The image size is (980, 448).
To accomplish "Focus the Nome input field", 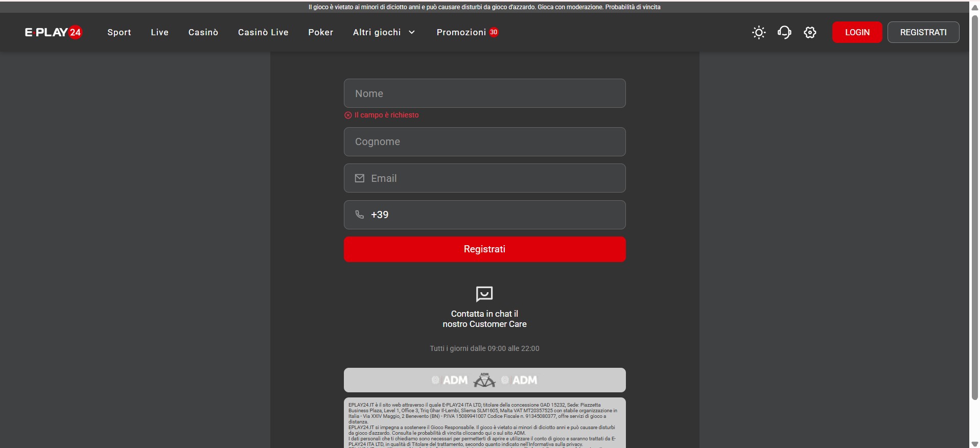I will point(484,93).
